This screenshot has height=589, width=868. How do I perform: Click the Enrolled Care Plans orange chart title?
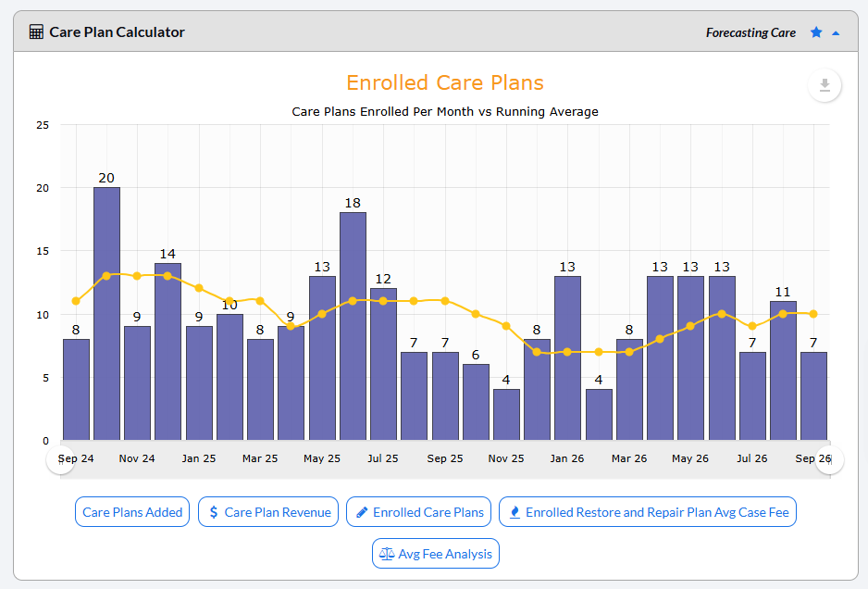(445, 82)
